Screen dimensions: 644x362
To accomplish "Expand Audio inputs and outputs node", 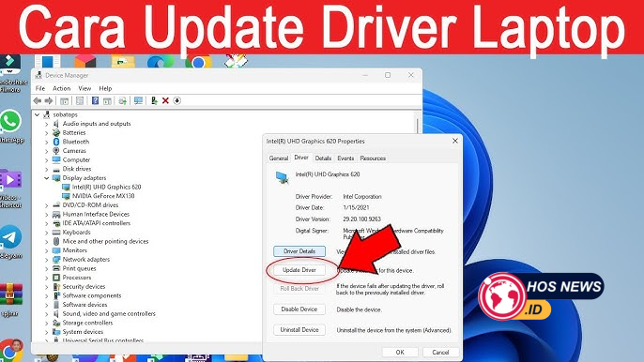I will (x=46, y=124).
